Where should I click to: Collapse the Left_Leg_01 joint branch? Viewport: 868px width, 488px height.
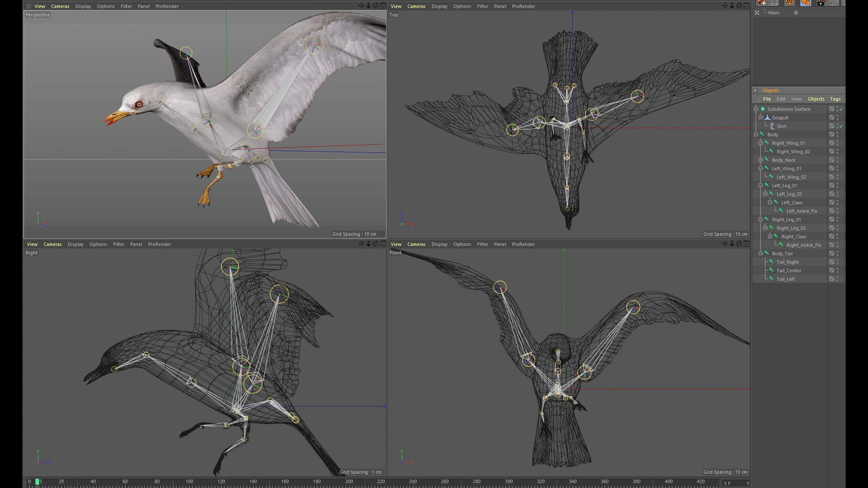click(761, 185)
